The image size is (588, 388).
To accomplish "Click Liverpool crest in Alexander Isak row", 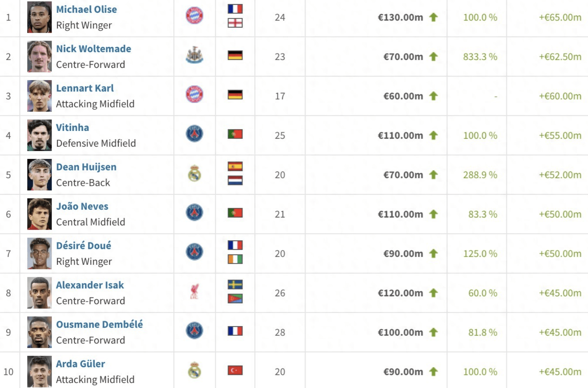I will click(194, 292).
